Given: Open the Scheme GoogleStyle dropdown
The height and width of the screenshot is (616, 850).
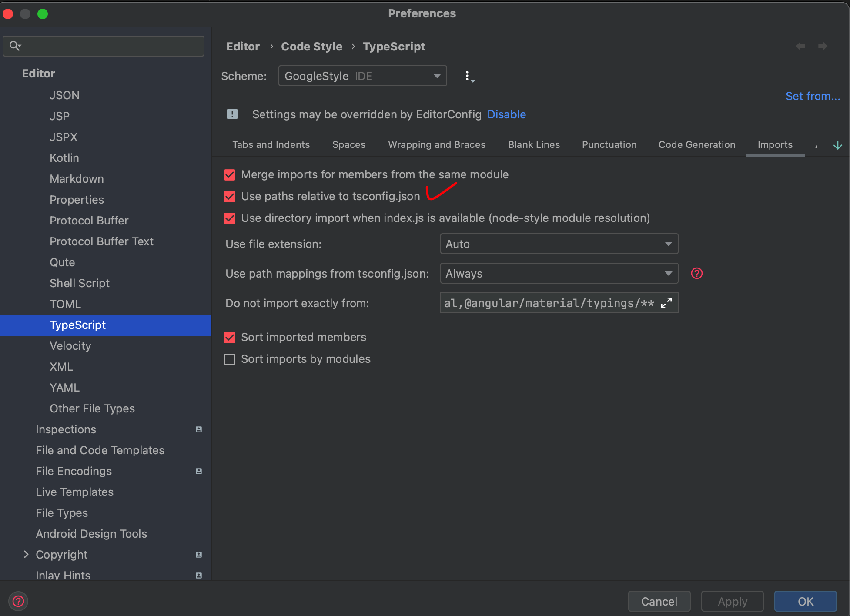Looking at the screenshot, I should coord(362,76).
